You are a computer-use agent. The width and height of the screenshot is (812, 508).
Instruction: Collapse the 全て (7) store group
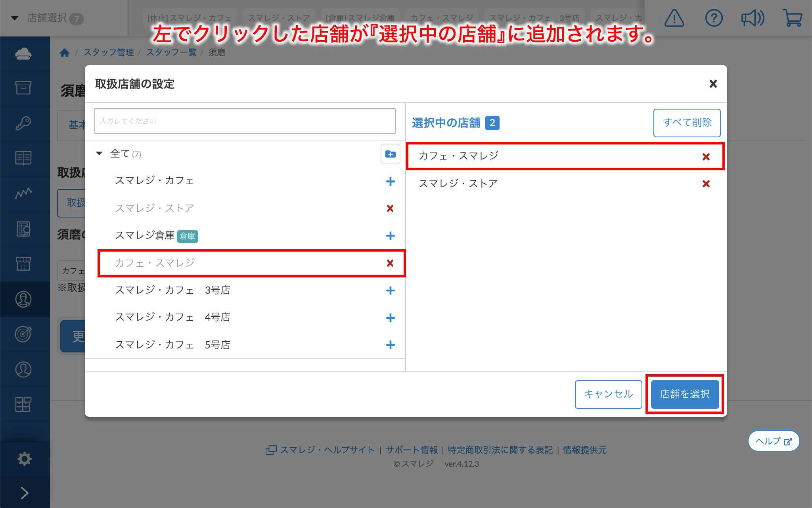100,153
